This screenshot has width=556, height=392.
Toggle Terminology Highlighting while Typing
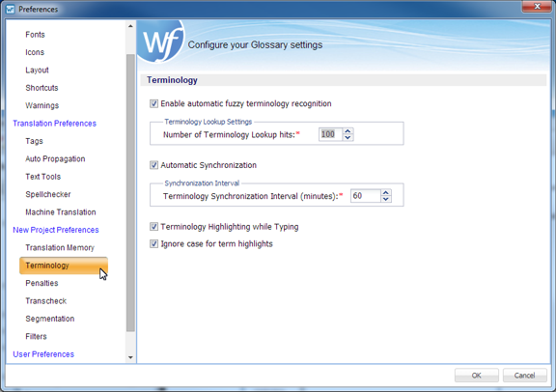coord(153,227)
